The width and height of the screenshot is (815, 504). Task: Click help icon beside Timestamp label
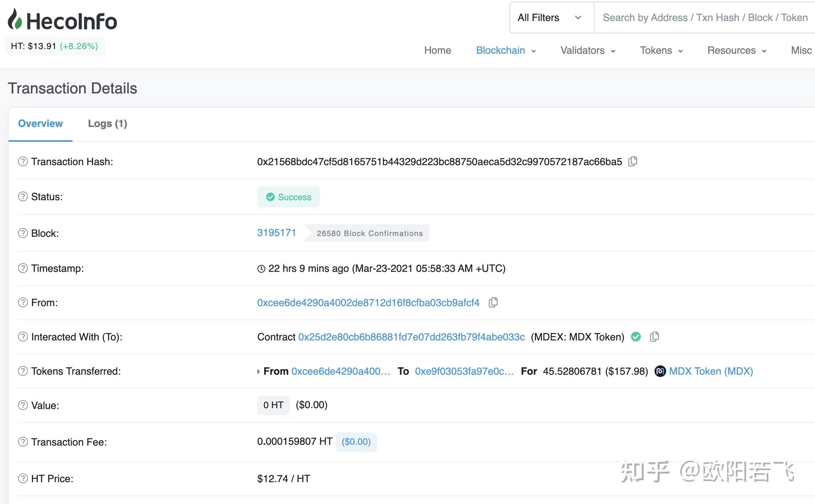pos(23,268)
